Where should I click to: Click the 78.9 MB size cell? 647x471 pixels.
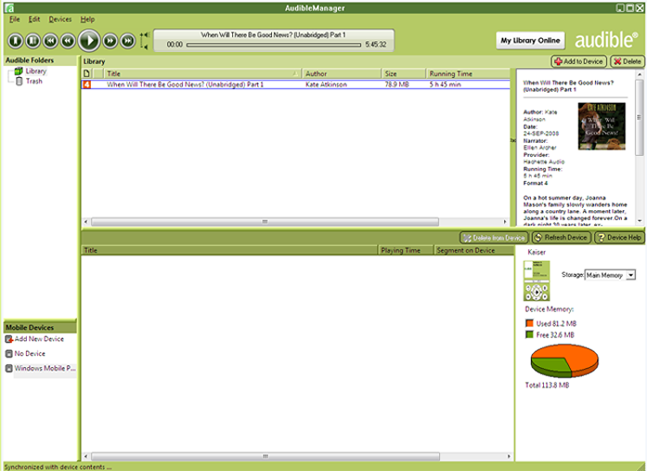click(397, 84)
